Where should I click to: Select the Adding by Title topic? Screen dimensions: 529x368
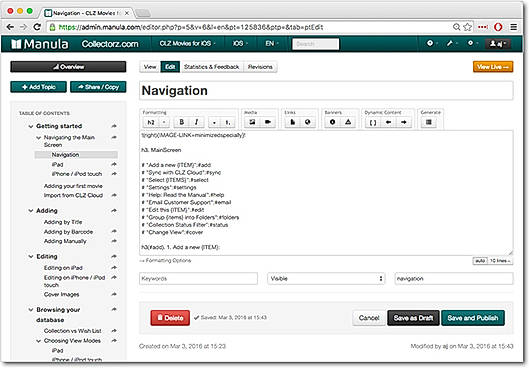[x=63, y=222]
